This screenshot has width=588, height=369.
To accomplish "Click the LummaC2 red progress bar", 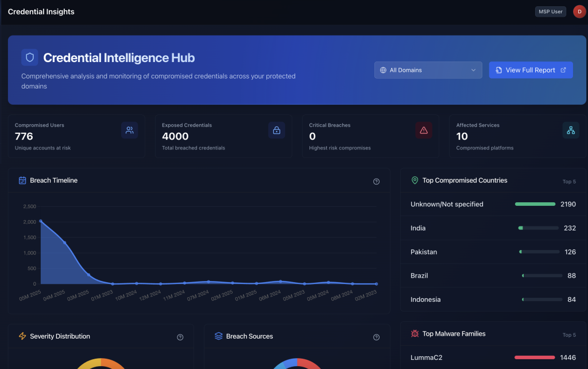I will point(535,358).
